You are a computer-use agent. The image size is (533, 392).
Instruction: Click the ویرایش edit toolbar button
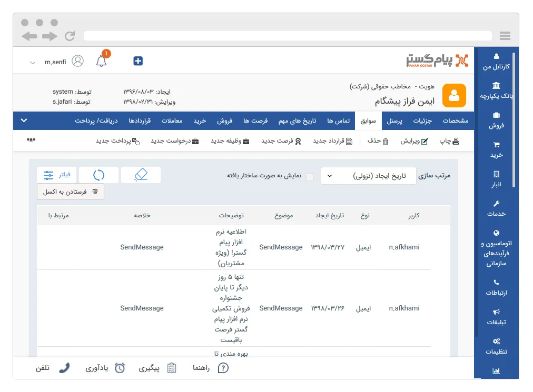[414, 141]
